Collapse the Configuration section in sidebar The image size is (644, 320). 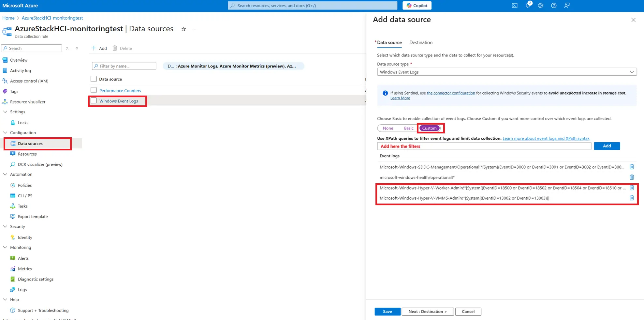[5, 132]
